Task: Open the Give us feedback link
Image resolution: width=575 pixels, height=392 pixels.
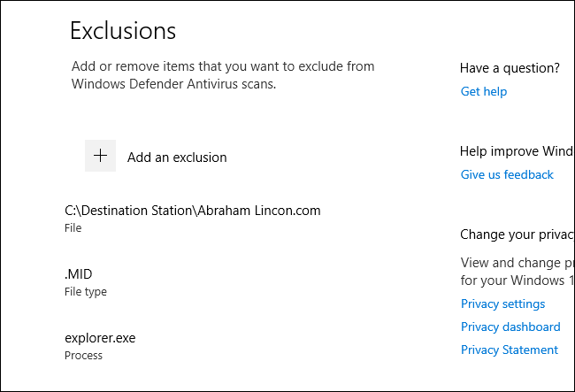Action: [x=507, y=174]
